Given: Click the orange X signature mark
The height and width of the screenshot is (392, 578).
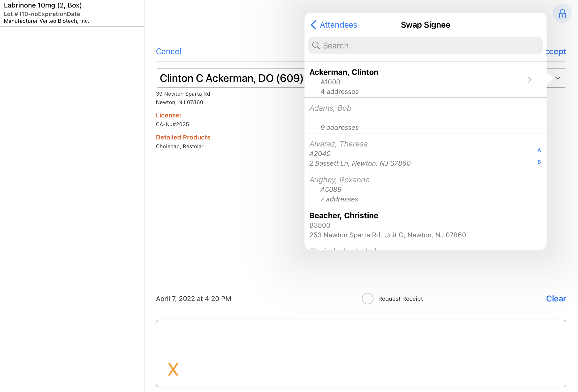Looking at the screenshot, I should pyautogui.click(x=173, y=369).
